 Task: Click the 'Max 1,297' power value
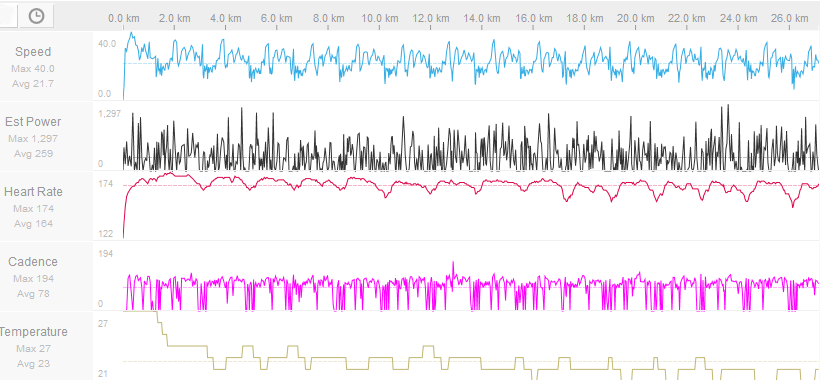click(x=33, y=139)
